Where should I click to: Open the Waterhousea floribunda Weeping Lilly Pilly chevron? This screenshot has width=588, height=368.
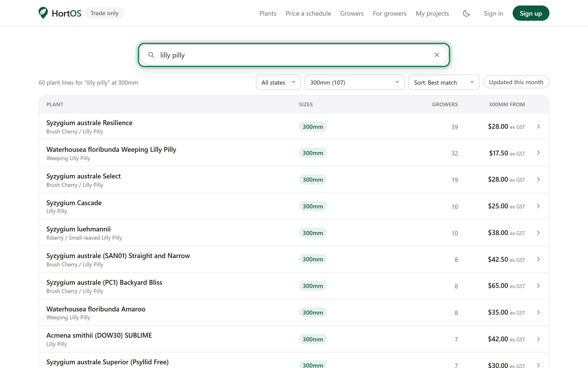[538, 153]
